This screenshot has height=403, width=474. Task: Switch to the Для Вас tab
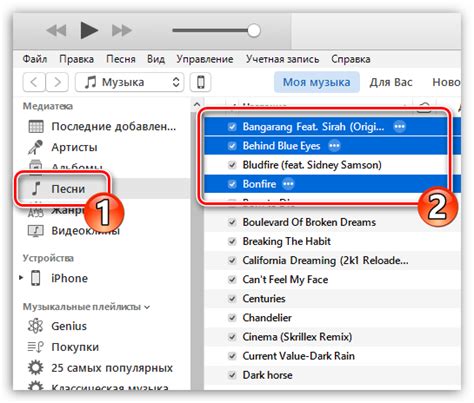[391, 82]
